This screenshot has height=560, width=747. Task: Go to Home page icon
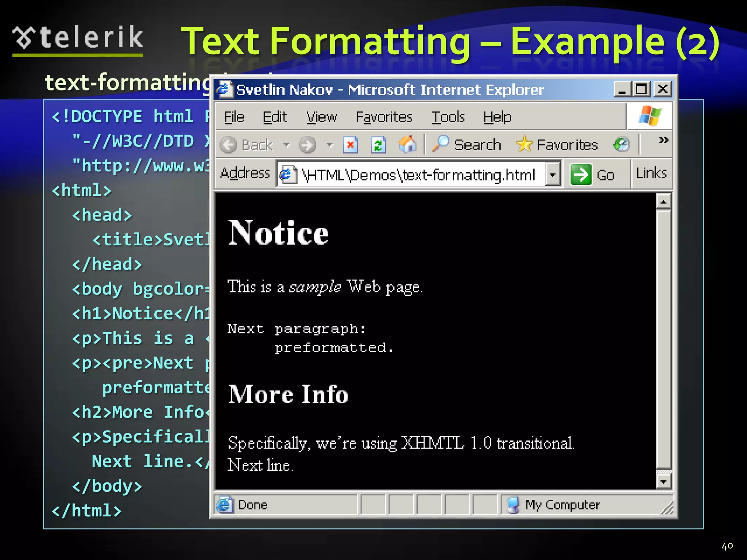tap(407, 144)
